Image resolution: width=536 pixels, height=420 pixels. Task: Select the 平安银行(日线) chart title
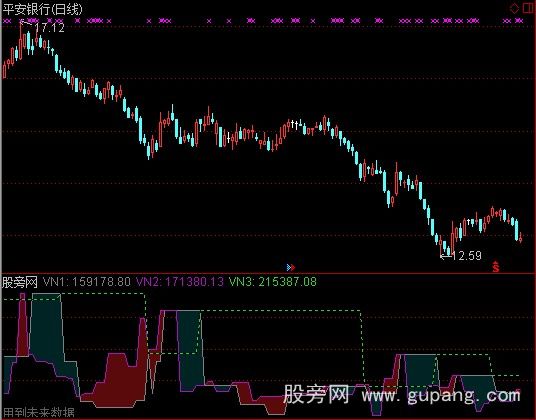point(42,9)
